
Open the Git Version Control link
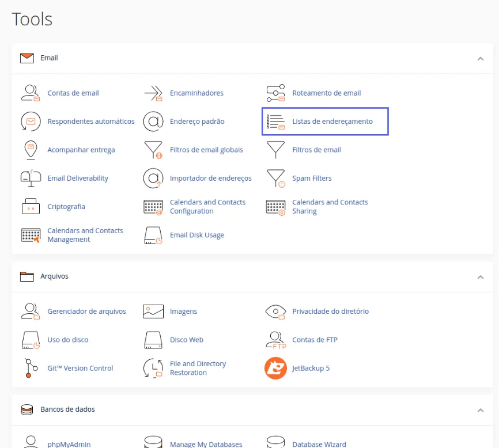coord(80,368)
